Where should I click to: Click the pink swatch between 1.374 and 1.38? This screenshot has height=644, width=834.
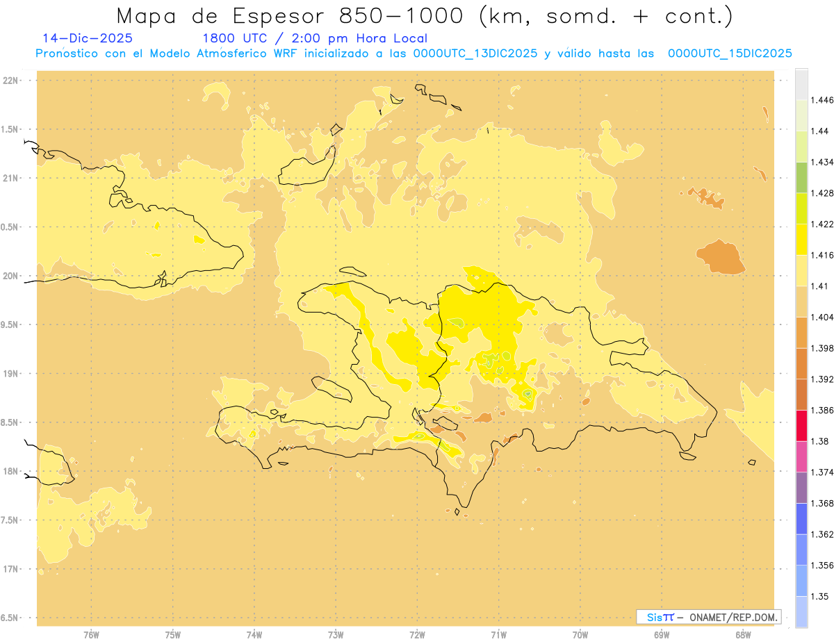point(801,456)
